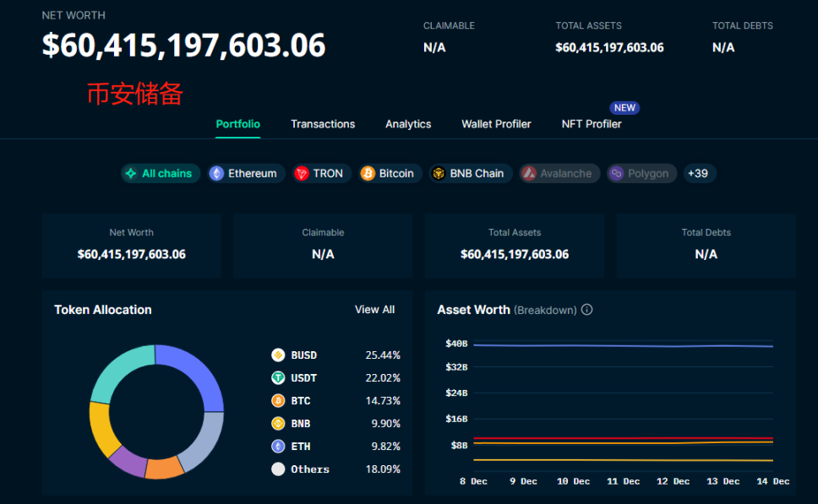The width and height of the screenshot is (818, 504).
Task: Click the 18.09% Others allocation value
Action: tap(383, 469)
